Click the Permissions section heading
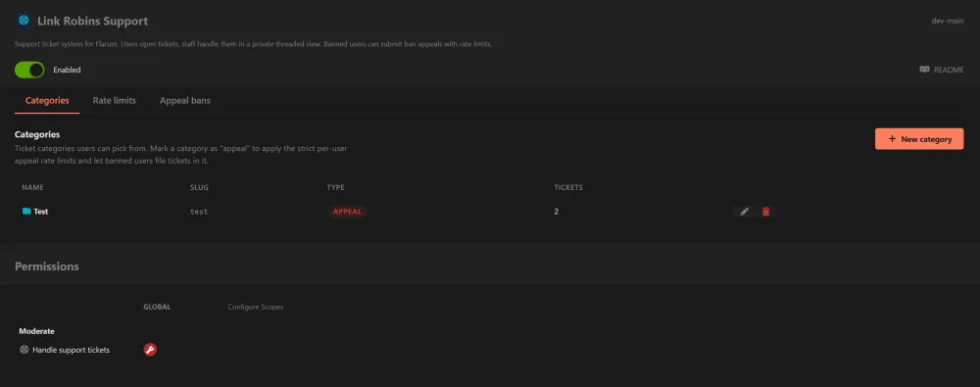Image resolution: width=980 pixels, height=387 pixels. coord(47,266)
